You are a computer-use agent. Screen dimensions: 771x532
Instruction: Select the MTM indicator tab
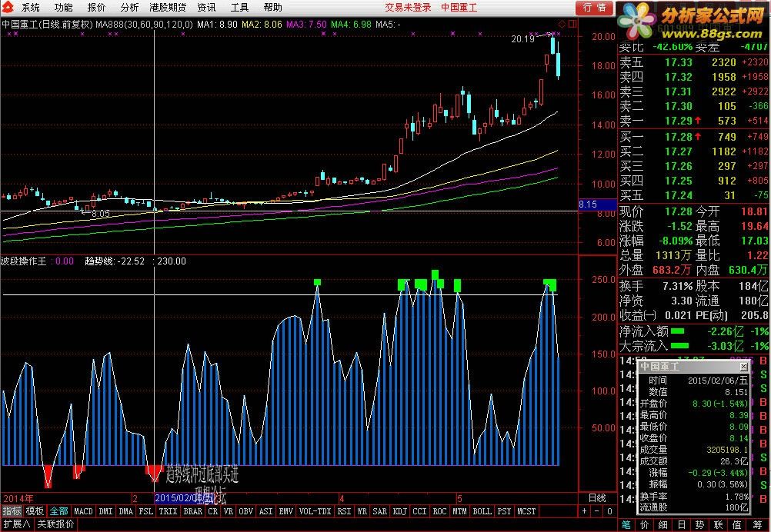coord(459,511)
